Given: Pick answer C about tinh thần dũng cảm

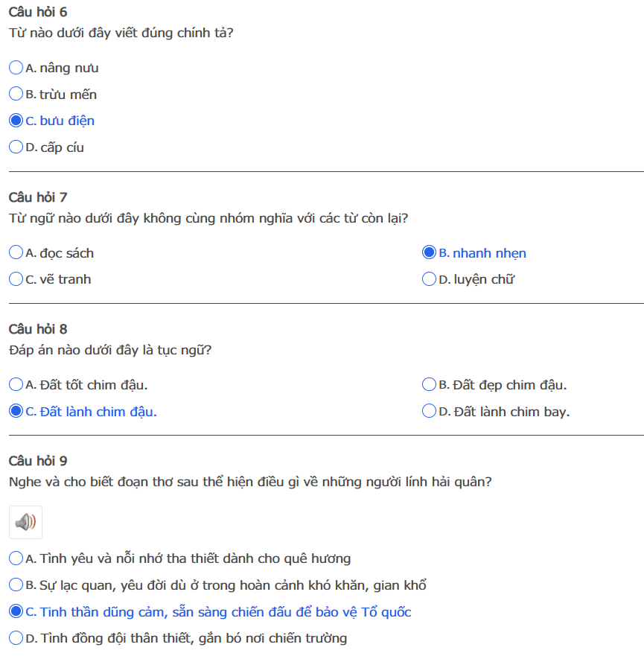Looking at the screenshot, I should [16, 612].
